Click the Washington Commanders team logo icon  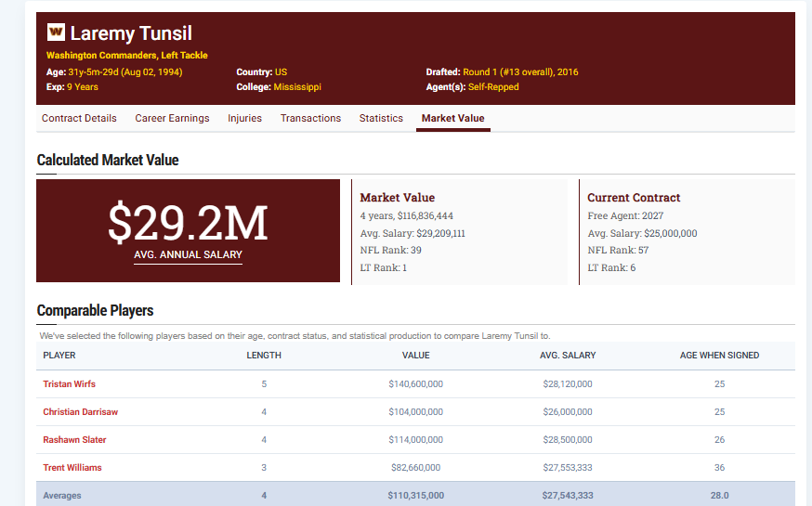56,32
